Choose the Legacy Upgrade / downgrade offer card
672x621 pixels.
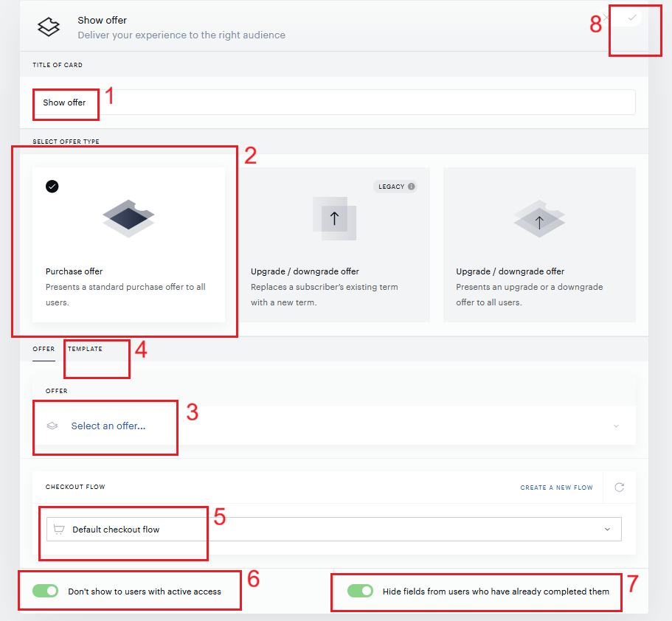click(334, 245)
